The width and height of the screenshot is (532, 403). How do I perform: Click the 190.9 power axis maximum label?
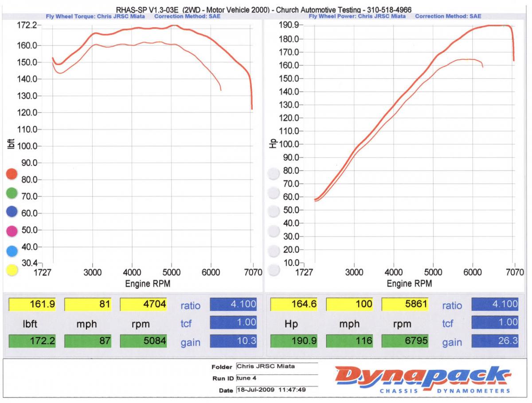point(289,25)
